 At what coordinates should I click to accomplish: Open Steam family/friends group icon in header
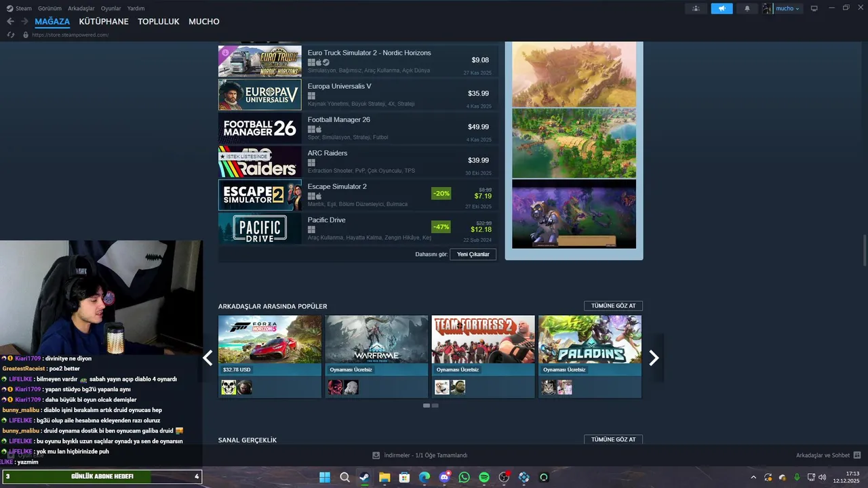coord(696,8)
